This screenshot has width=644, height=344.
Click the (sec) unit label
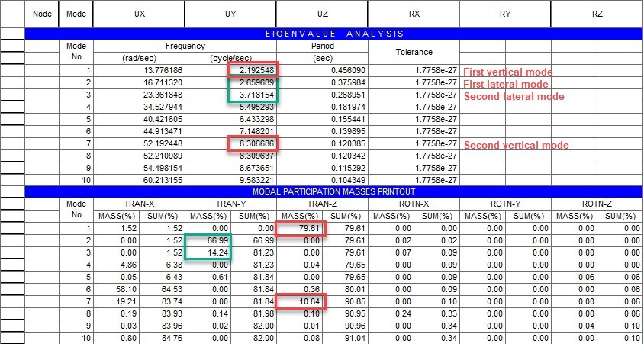coord(323,58)
